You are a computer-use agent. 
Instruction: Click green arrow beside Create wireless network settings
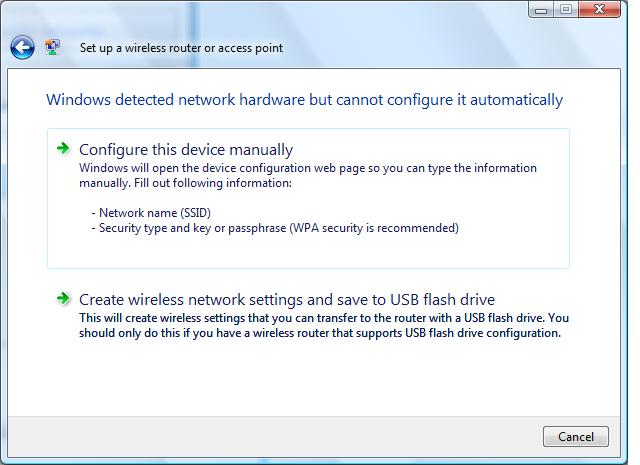click(63, 298)
